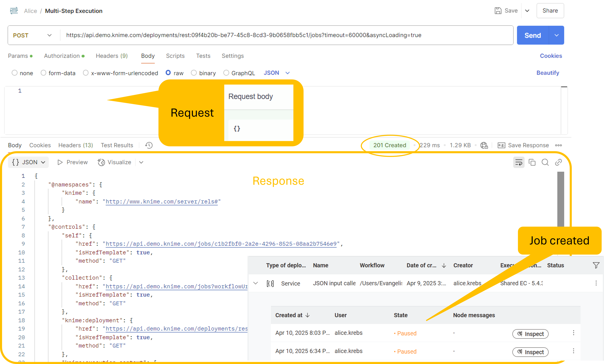Open the knime server rels namespace link
Screen dimensions: 604x364
(x=162, y=201)
